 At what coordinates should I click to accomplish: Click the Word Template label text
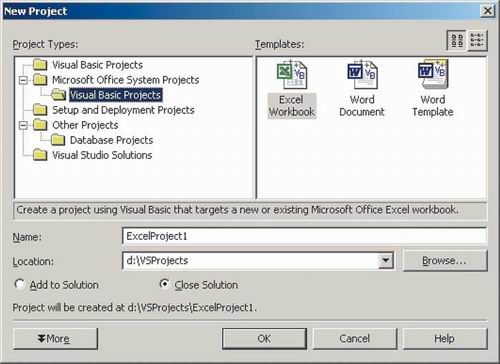point(433,106)
